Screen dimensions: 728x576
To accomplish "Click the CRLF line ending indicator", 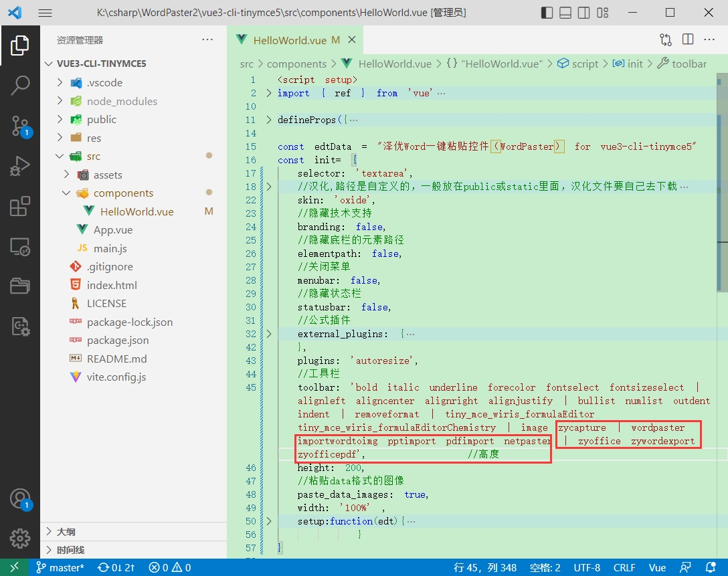I will [x=624, y=567].
